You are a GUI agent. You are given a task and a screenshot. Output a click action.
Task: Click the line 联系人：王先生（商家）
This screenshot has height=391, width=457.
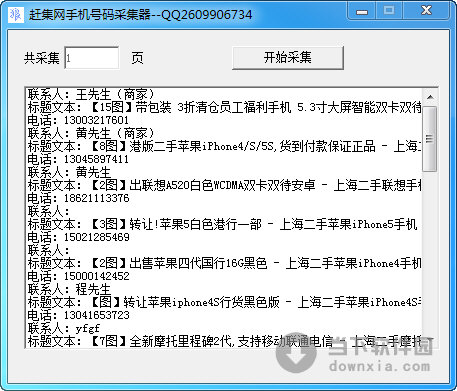point(91,94)
